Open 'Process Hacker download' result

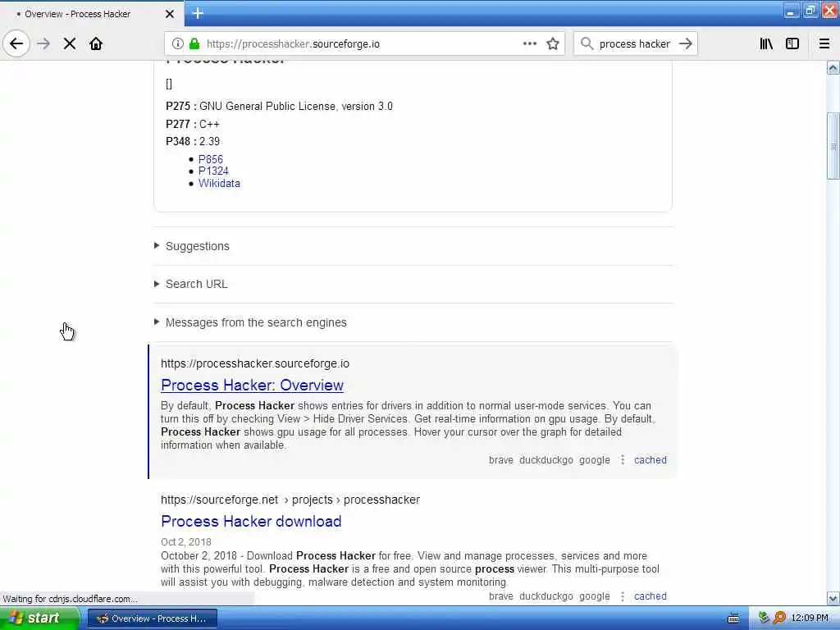[251, 521]
